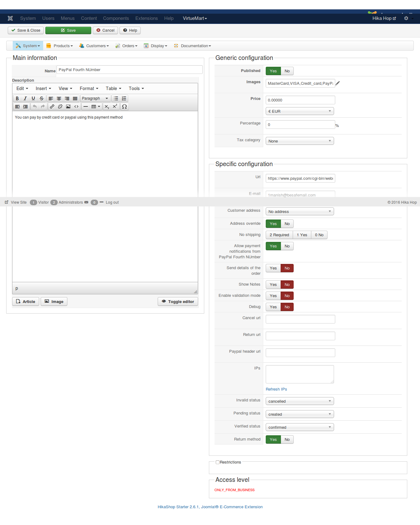This screenshot has width=420, height=525.
Task: Undo the last editor change
Action: 35,106
